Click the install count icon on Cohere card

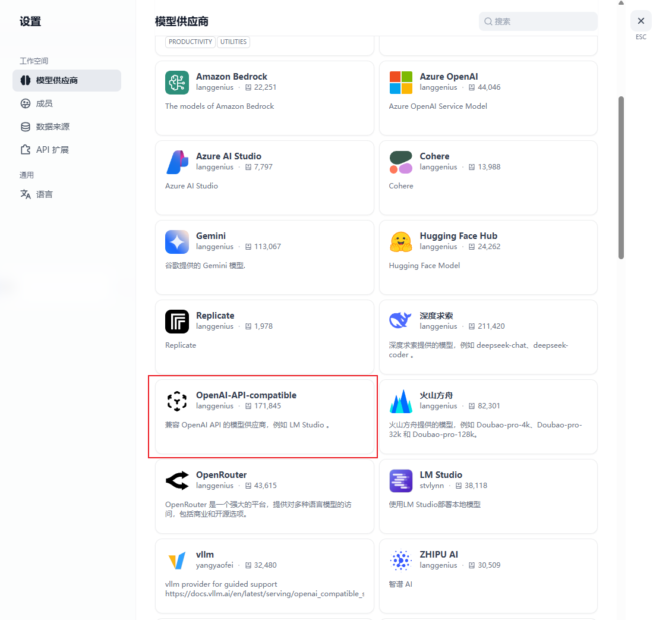472,167
